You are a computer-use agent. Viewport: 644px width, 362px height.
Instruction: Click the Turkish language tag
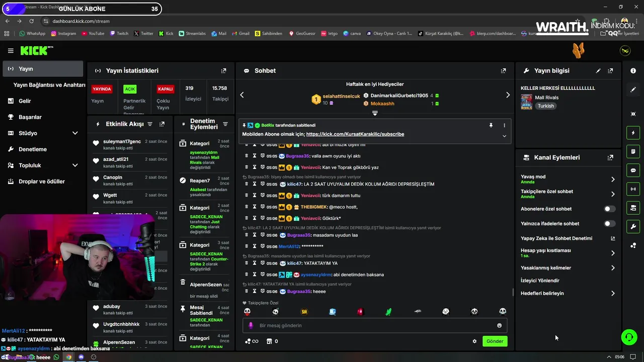[x=545, y=106]
